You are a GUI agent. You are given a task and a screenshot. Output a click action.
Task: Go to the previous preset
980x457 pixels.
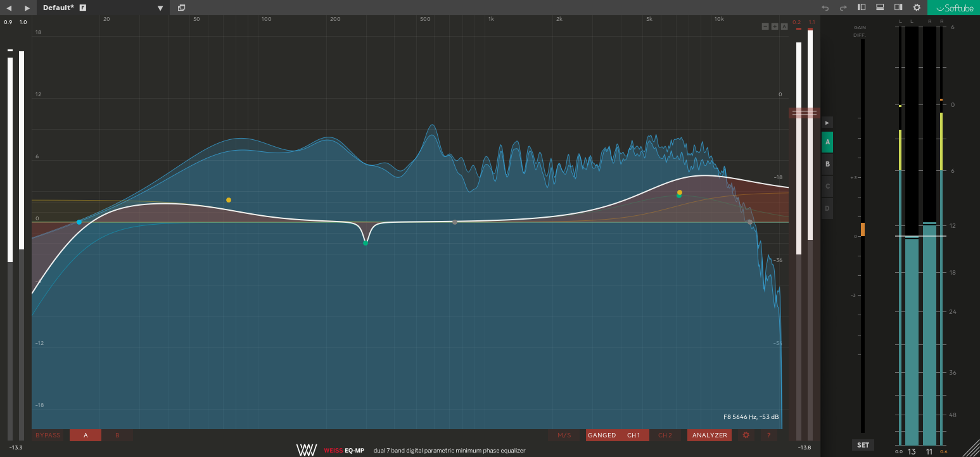tap(9, 8)
